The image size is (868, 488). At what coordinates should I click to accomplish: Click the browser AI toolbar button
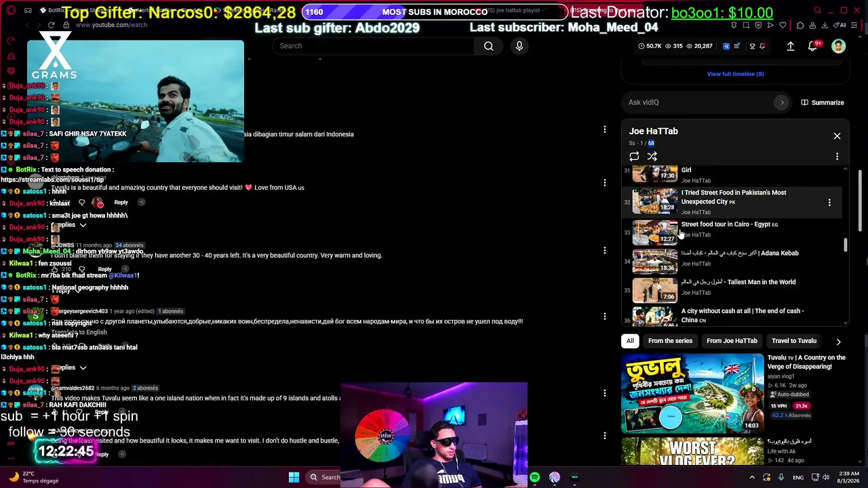841,25
